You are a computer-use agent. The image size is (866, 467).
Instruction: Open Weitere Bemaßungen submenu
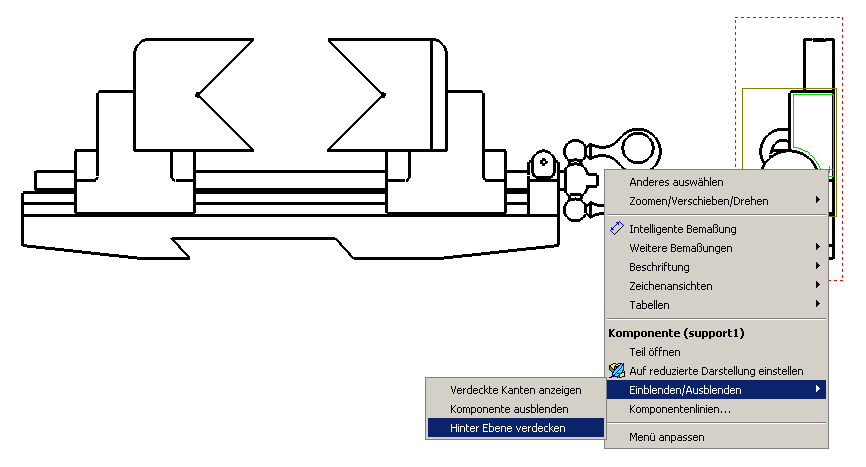point(716,248)
